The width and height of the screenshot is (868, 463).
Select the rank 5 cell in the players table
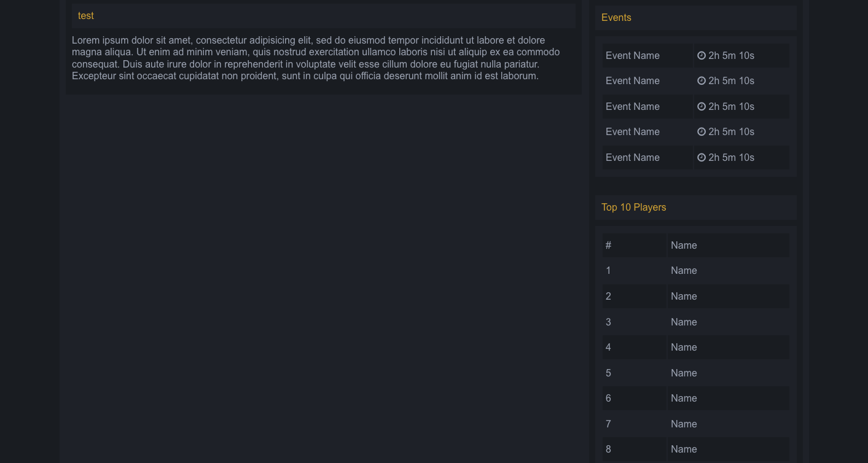[608, 373]
